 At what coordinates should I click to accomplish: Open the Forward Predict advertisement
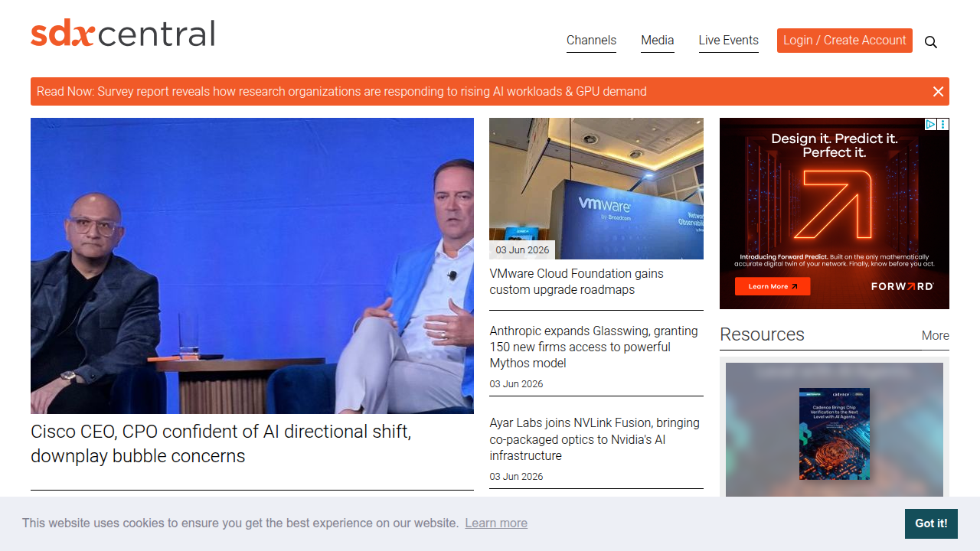pyautogui.click(x=835, y=214)
